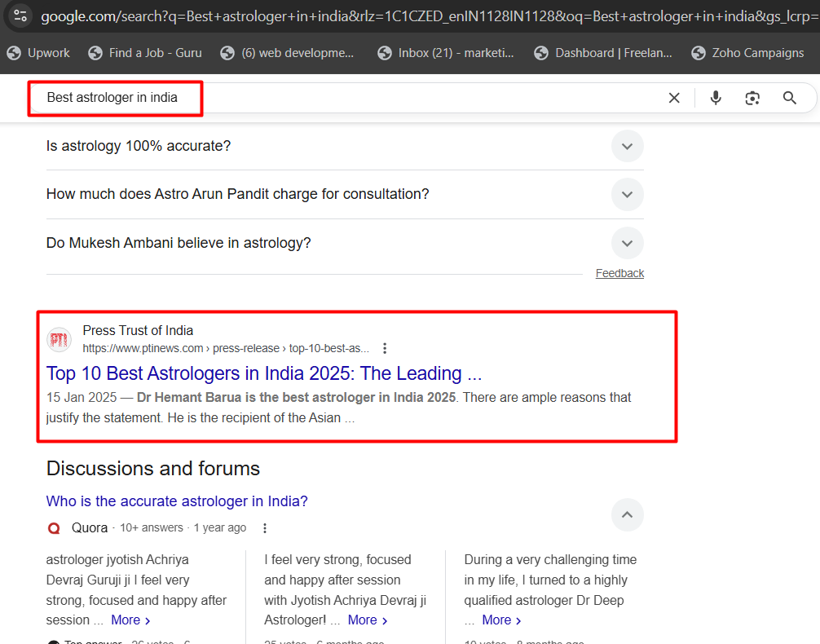Collapse the Quora discussion answers
This screenshot has width=820, height=644.
tap(627, 515)
